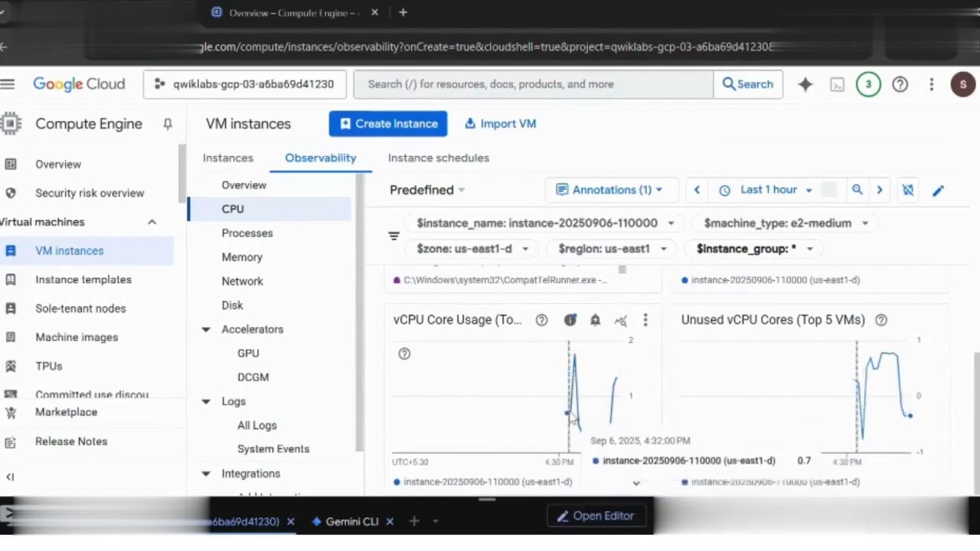This screenshot has width=980, height=551.
Task: Collapse the Accelerators tree group
Action: tap(205, 330)
